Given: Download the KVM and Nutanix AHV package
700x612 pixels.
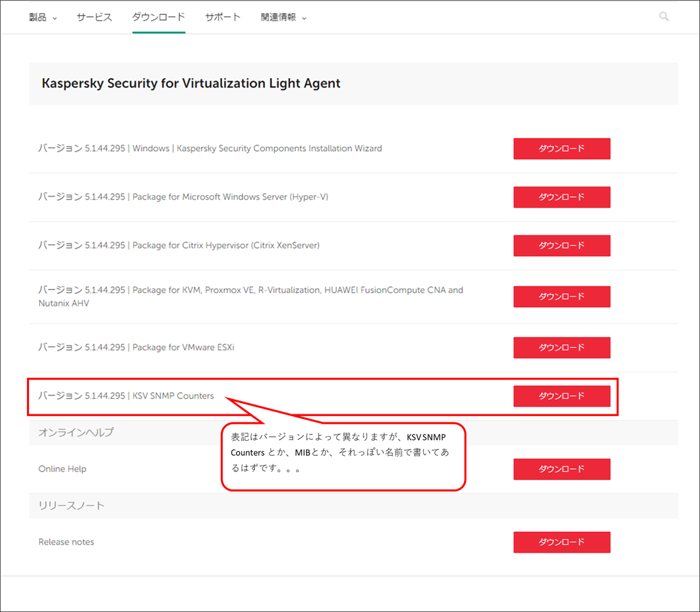Looking at the screenshot, I should (562, 297).
